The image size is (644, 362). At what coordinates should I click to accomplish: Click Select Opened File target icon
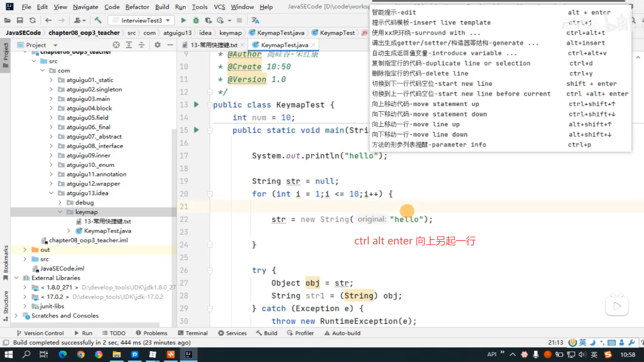(x=116, y=45)
